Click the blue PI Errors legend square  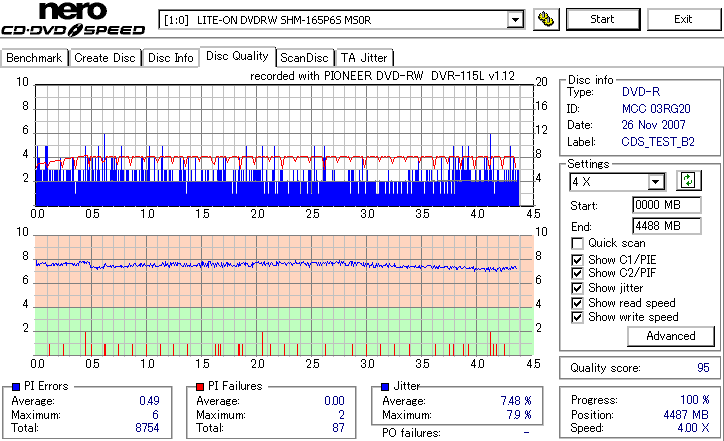16,387
